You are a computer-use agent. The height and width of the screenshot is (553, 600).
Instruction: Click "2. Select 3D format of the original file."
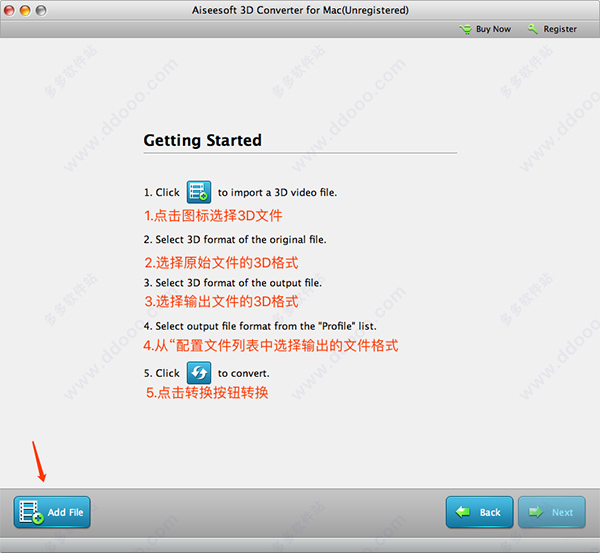pyautogui.click(x=235, y=240)
